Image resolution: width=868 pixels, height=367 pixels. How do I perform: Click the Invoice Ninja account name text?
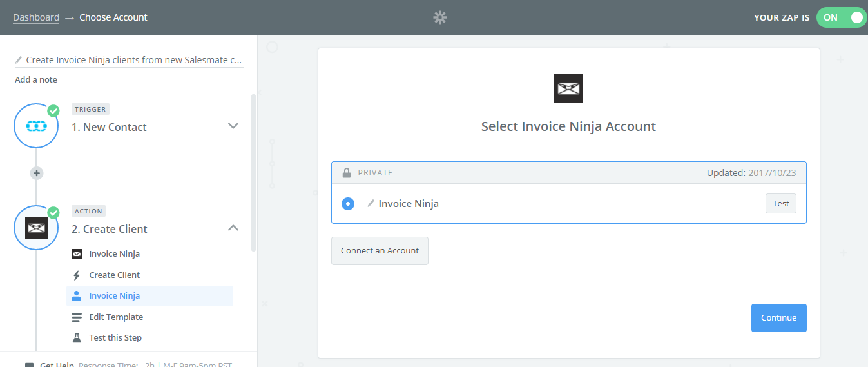click(409, 204)
